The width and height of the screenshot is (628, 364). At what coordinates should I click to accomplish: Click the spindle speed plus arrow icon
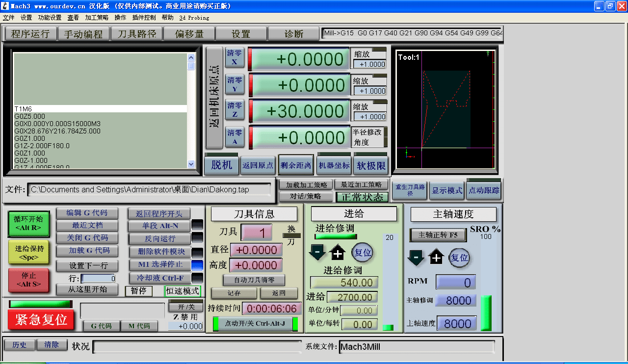click(437, 257)
